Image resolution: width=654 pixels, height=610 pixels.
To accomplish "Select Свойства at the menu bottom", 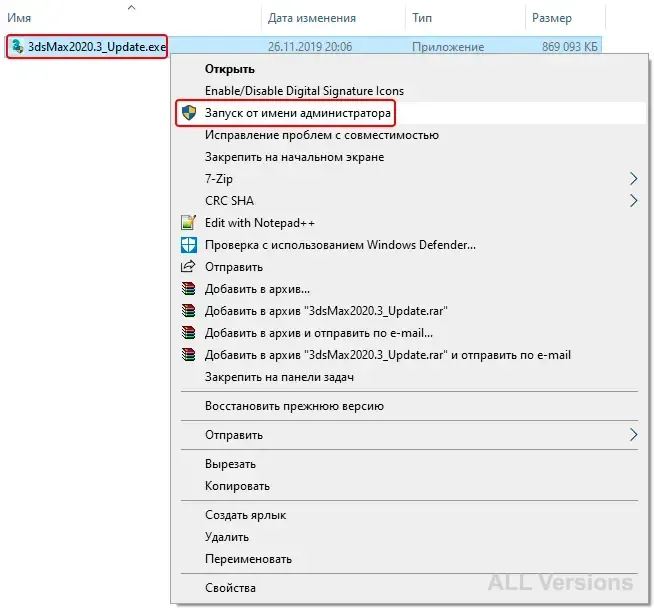I will click(x=230, y=588).
